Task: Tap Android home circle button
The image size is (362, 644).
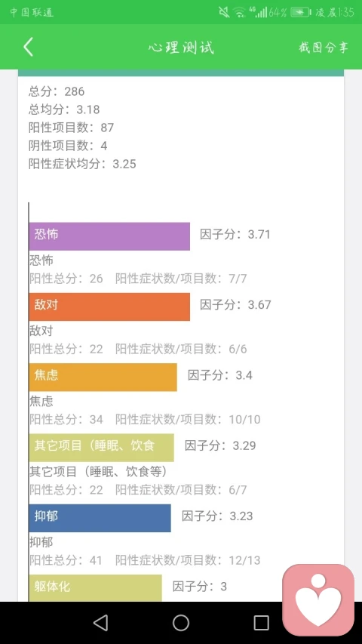Action: coord(180,623)
